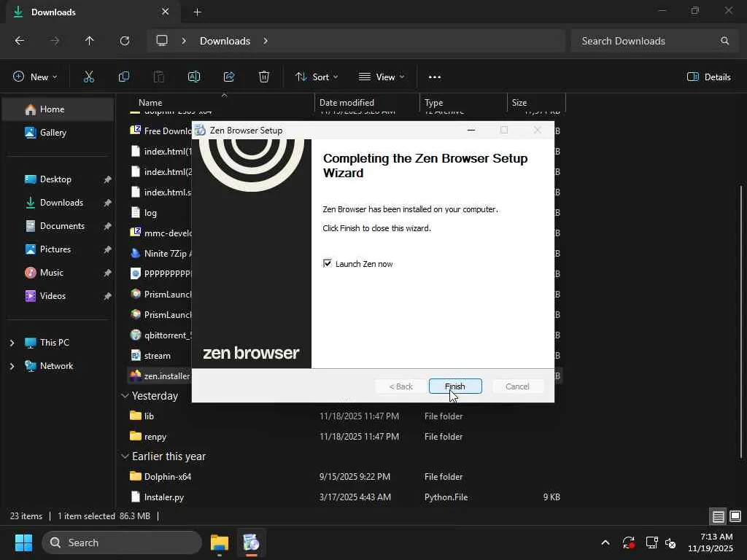Select the Downloads tab
The width and height of the screenshot is (747, 560).
coord(93,12)
